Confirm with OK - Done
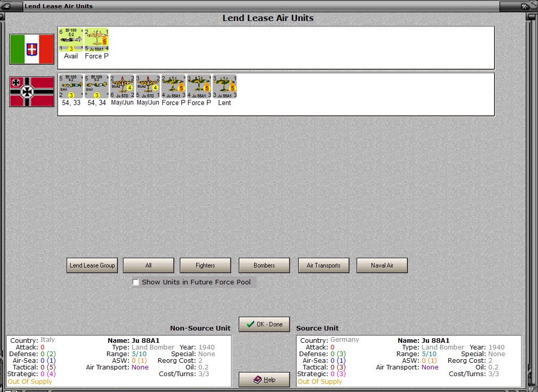Screen dimensions: 538x392 pos(264,324)
